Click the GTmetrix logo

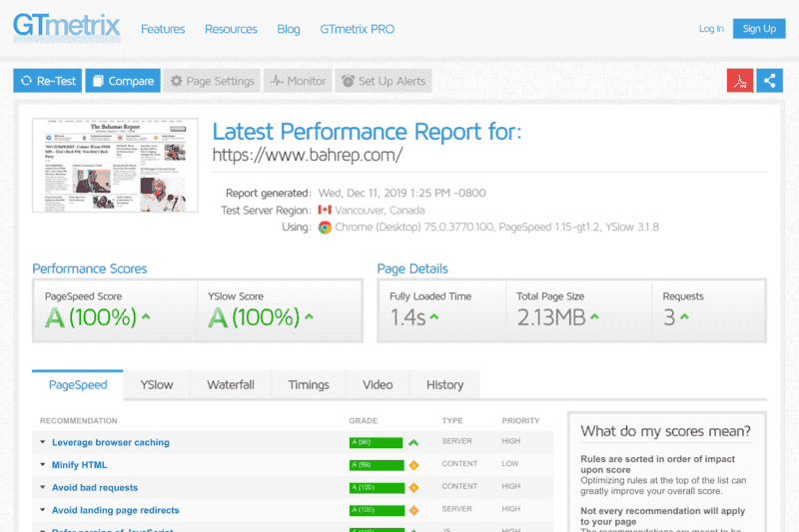(x=67, y=27)
